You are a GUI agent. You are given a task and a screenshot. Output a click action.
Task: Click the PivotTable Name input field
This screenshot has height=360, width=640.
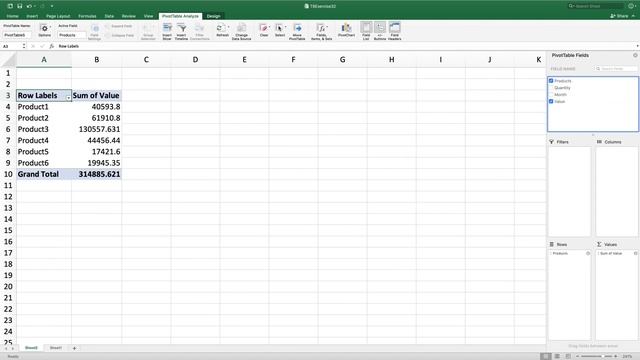[x=17, y=35]
